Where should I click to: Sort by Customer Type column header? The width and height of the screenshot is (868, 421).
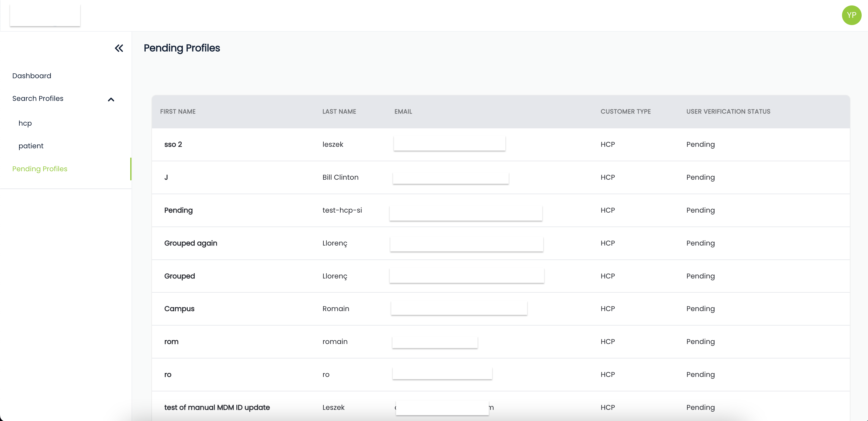[625, 111]
